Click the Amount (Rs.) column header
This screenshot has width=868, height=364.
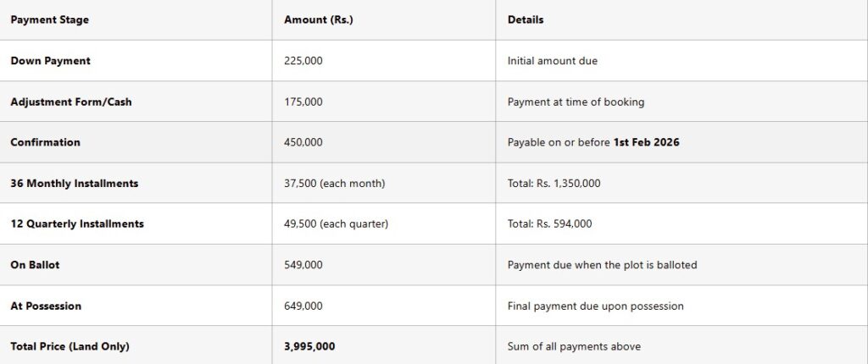coord(318,19)
